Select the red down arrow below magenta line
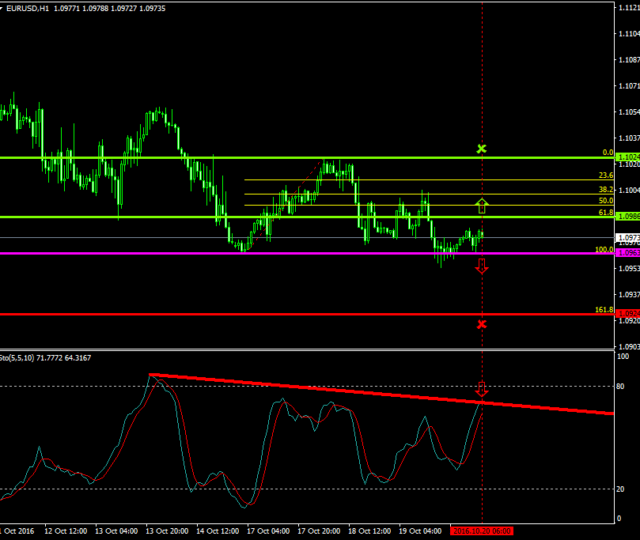Viewport: 640px width, 540px height. [482, 265]
